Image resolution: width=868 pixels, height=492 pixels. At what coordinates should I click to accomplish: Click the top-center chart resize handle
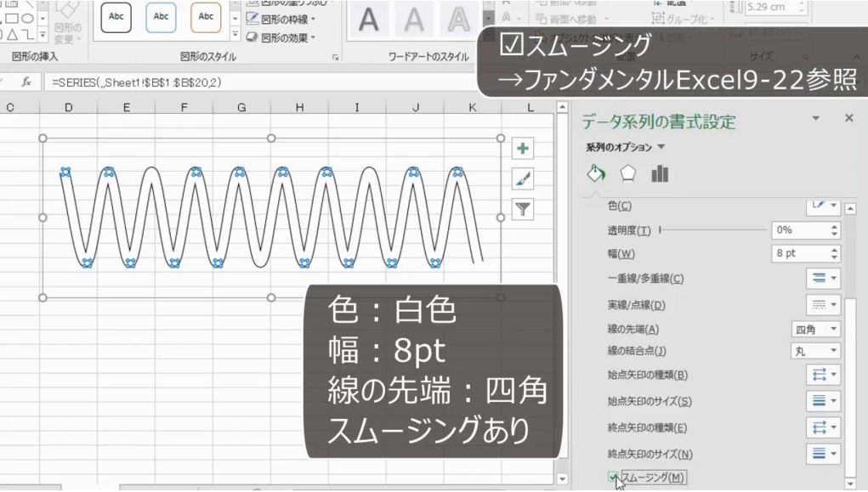(x=271, y=138)
